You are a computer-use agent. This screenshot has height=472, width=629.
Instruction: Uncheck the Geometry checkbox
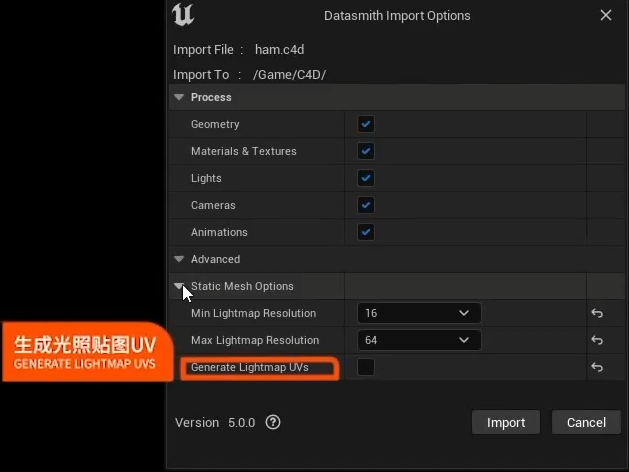[366, 124]
